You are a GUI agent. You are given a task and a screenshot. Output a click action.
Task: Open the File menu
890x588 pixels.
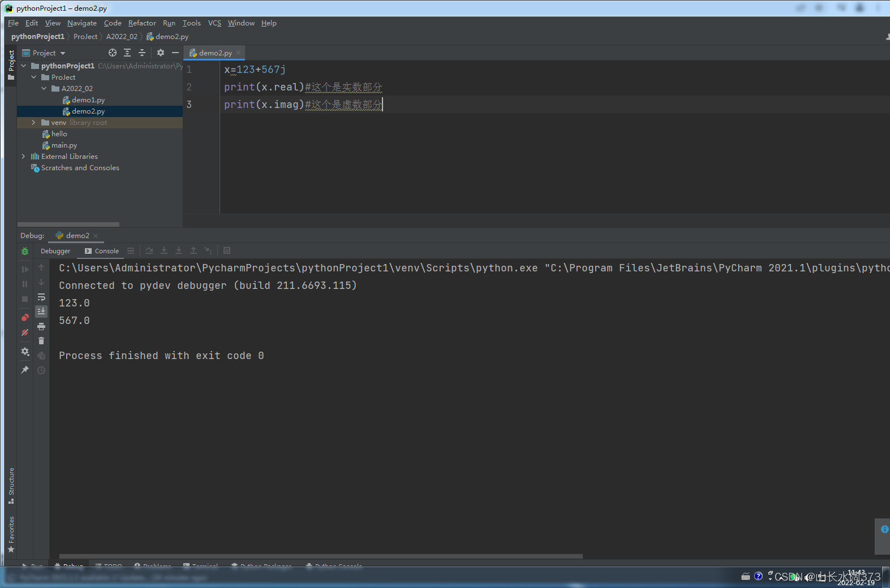click(13, 23)
